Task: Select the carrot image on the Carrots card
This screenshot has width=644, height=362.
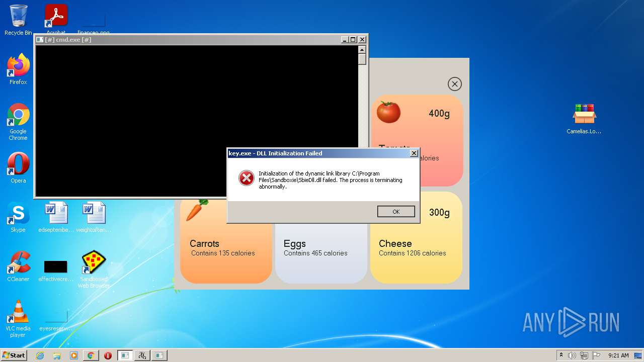Action: [197, 210]
